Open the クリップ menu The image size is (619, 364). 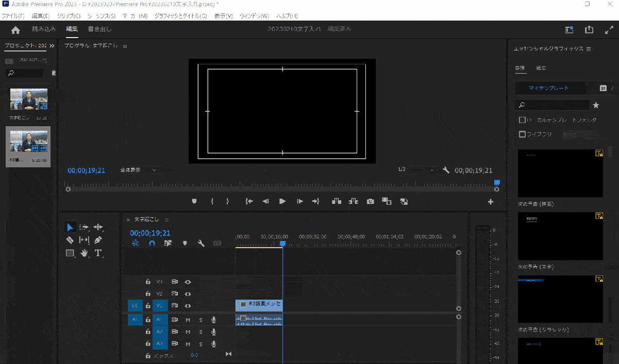69,16
